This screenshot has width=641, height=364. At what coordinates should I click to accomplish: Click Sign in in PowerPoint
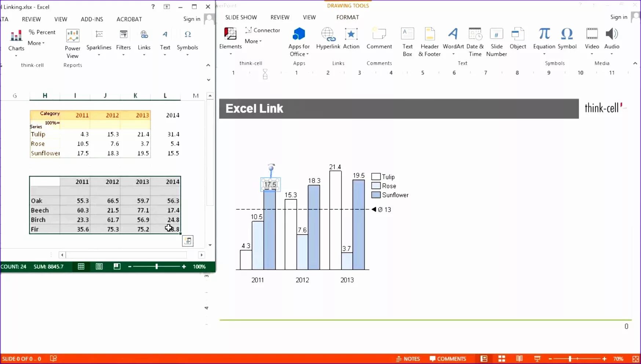coord(619,17)
